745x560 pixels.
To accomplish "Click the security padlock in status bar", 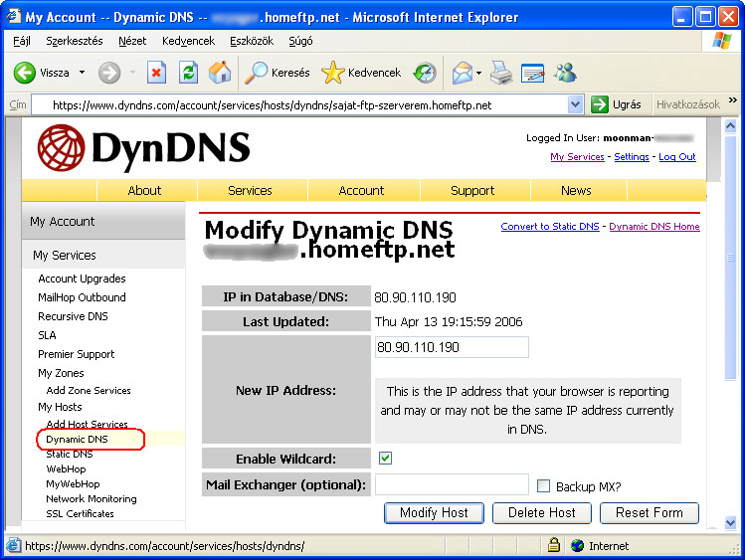I will (x=553, y=545).
